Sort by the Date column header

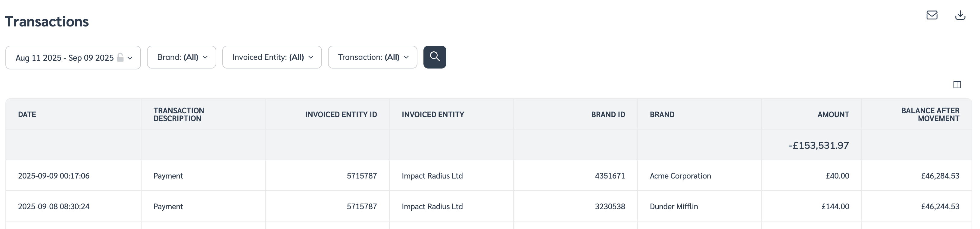point(27,115)
